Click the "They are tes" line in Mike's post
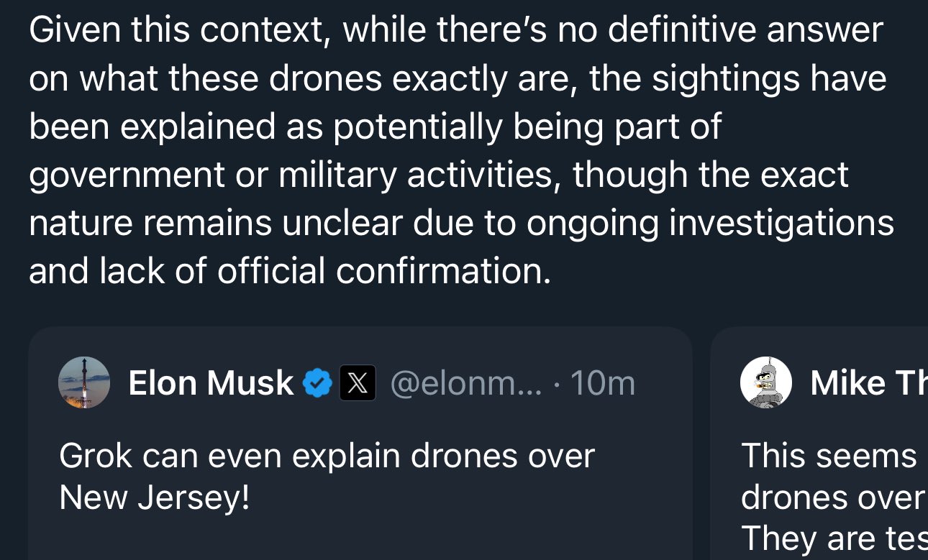The height and width of the screenshot is (560, 928). pos(834,538)
